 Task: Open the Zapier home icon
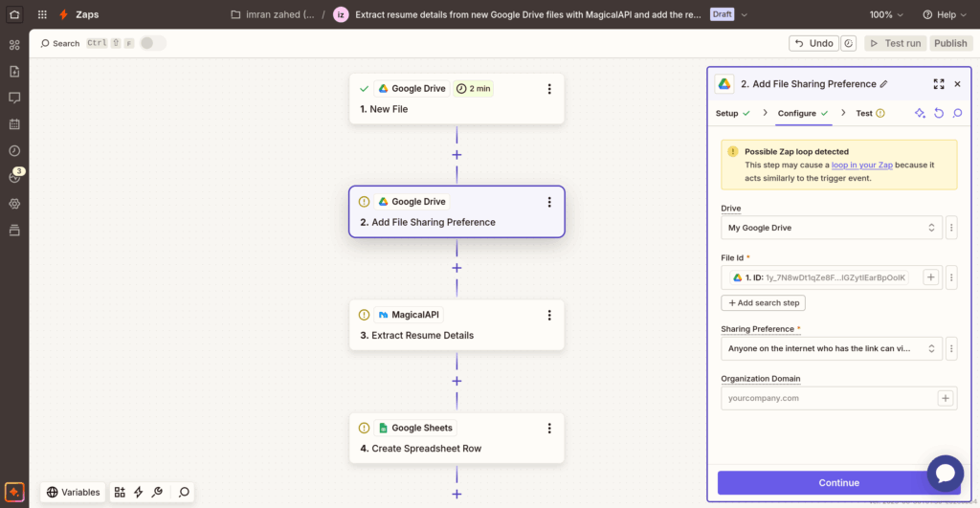click(14, 14)
